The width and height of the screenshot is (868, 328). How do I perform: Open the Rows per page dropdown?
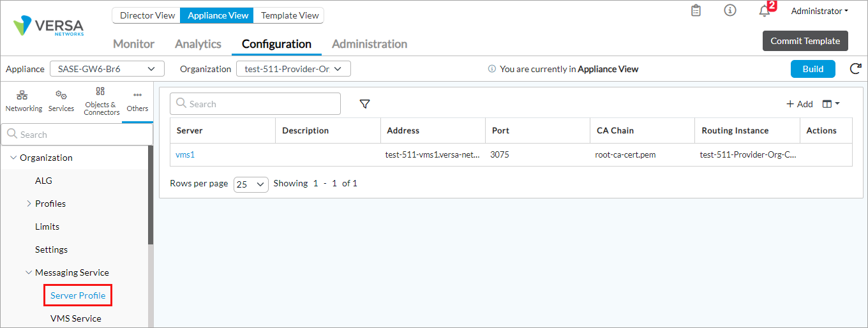[251, 184]
